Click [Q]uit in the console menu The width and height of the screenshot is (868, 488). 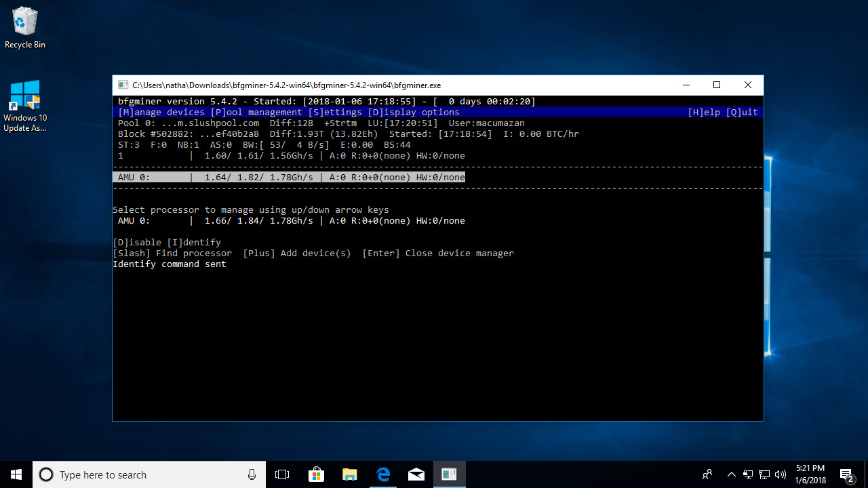click(x=742, y=113)
